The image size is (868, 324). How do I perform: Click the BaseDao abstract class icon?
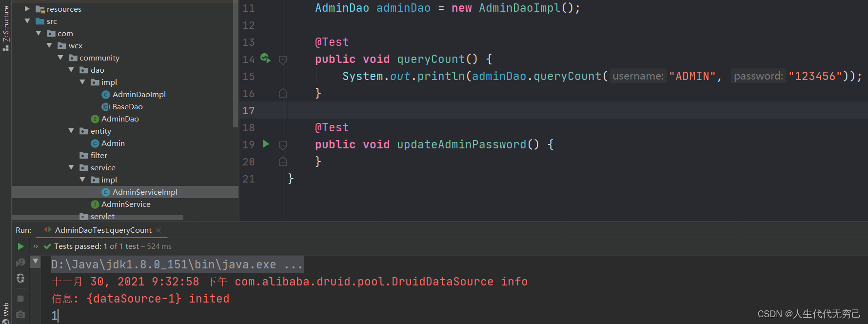point(106,107)
